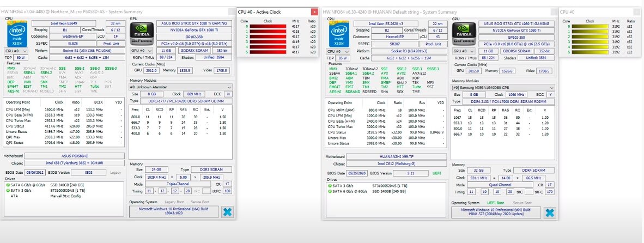
Task: Click the blue X icon in HUANAN summary
Action: point(550,212)
